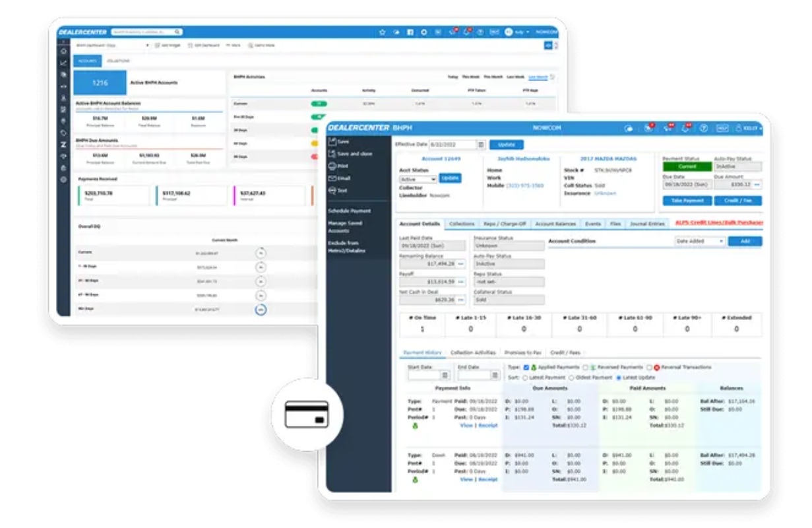Toggle the Applied Payments checkbox
812x528 pixels.
(526, 367)
